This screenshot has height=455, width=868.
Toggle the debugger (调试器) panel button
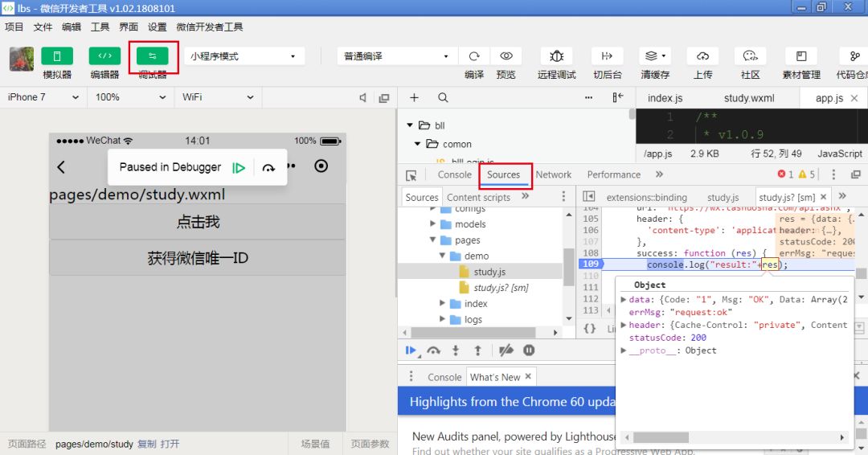coord(152,56)
